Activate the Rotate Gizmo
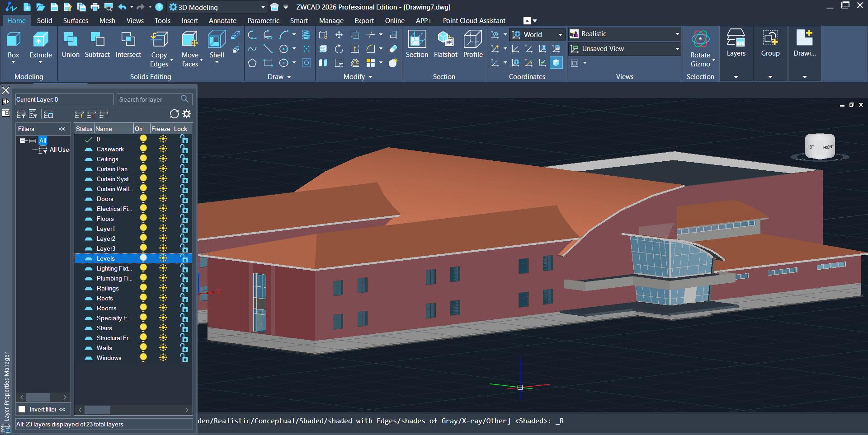Screen dimensions: 868x435 [700, 49]
